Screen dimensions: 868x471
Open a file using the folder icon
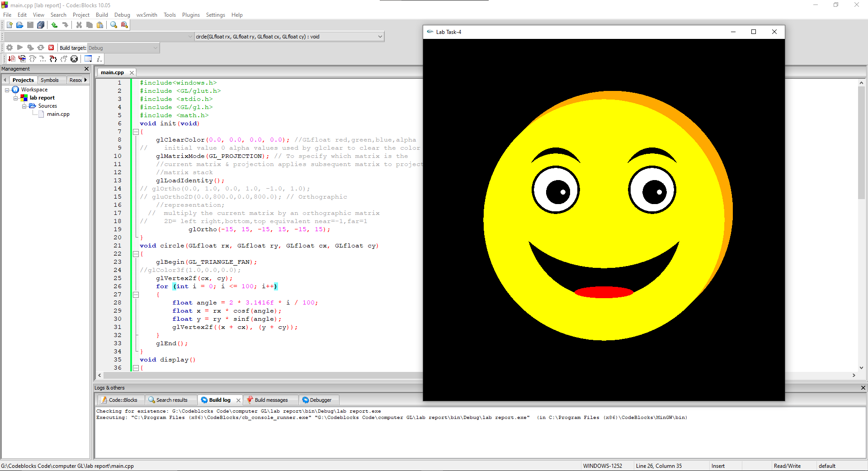[x=19, y=25]
